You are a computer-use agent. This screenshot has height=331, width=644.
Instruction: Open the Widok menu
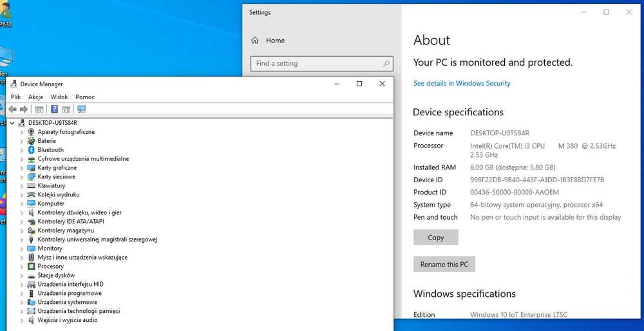pyautogui.click(x=59, y=97)
